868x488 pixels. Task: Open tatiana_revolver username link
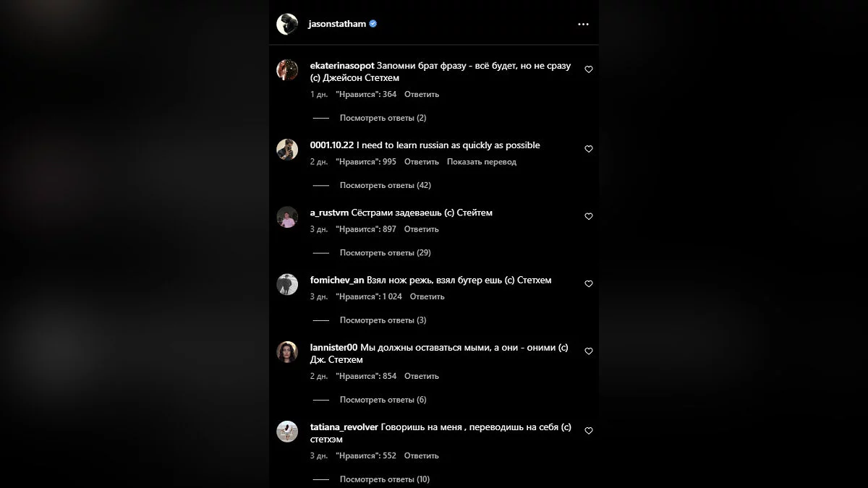point(344,427)
